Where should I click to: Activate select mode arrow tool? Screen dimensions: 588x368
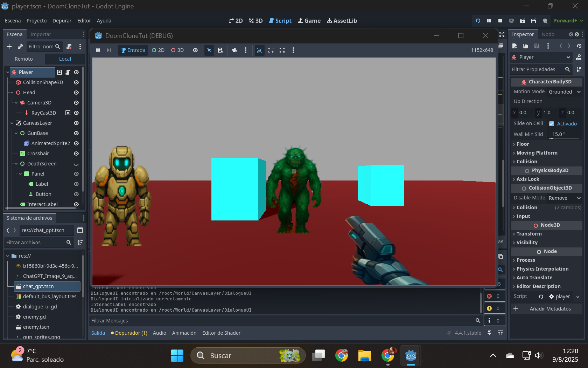[209, 50]
